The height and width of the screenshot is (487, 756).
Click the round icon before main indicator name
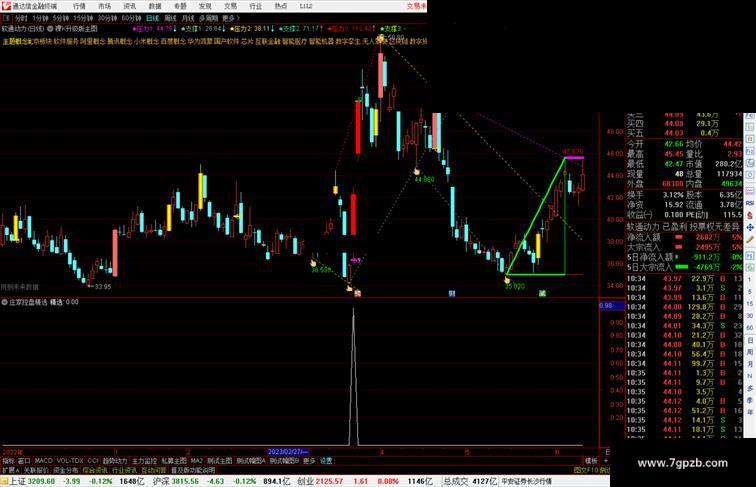(50, 29)
